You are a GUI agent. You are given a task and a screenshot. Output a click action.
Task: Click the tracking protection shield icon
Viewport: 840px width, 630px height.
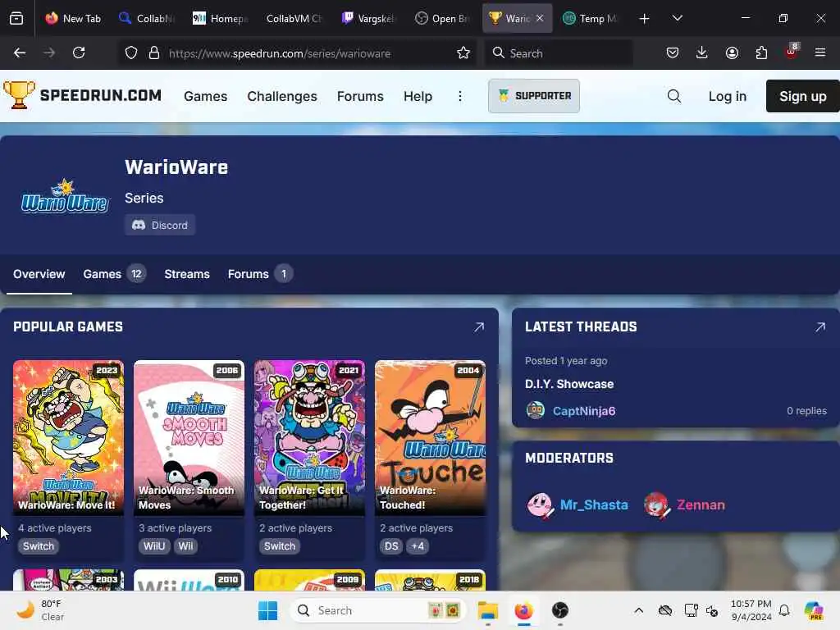tap(131, 52)
